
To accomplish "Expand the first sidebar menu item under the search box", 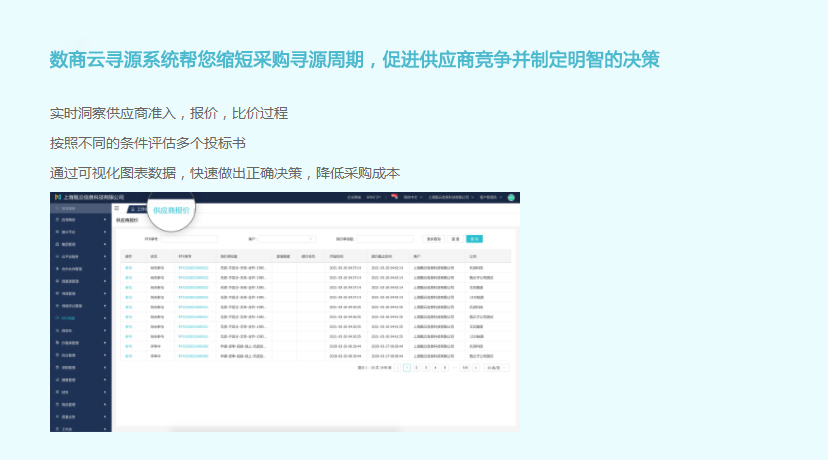I will (x=81, y=220).
